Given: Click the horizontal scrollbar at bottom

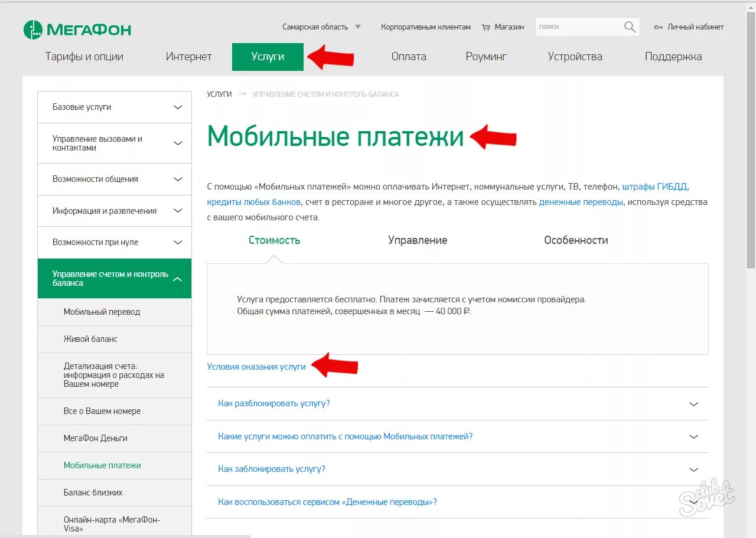Looking at the screenshot, I should [125, 536].
